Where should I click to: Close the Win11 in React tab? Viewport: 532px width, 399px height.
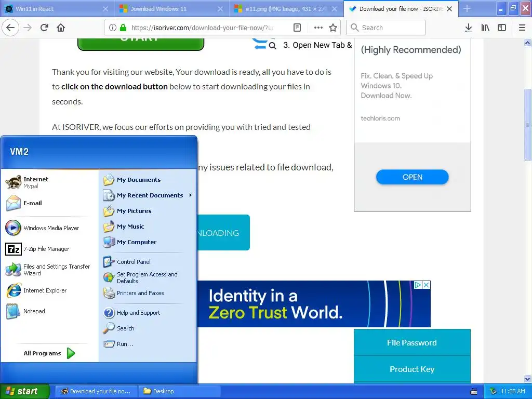click(x=105, y=9)
